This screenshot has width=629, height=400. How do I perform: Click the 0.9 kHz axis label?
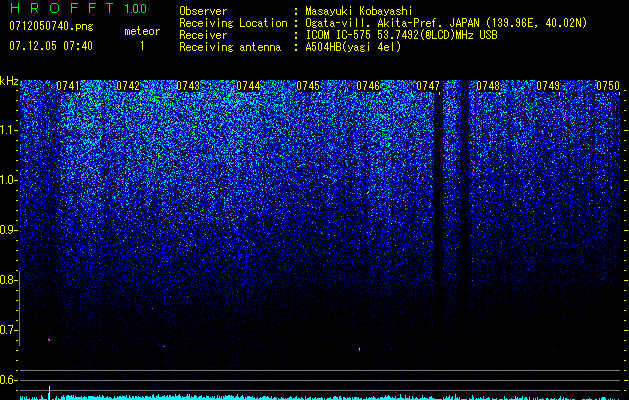click(9, 230)
